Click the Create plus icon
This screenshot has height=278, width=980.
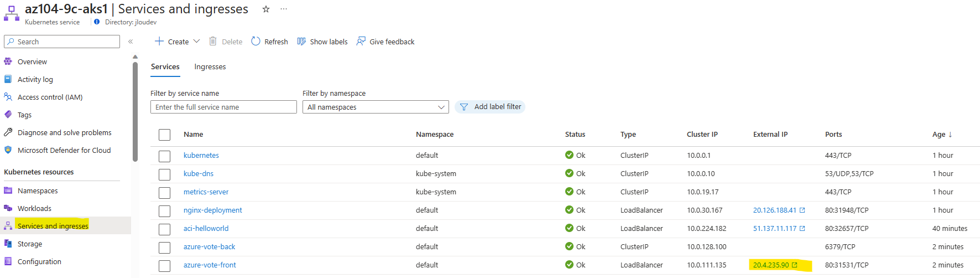[x=159, y=41]
